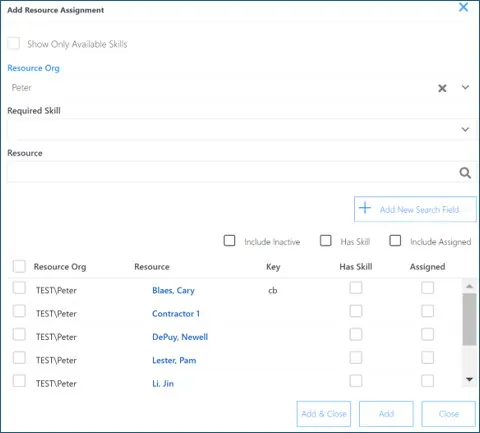This screenshot has width=480, height=433.
Task: Open the Blaes, Cary resource link
Action: tap(173, 290)
